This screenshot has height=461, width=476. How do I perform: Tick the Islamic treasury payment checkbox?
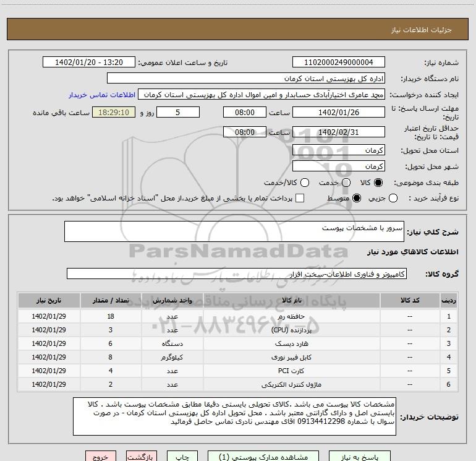[300, 198]
